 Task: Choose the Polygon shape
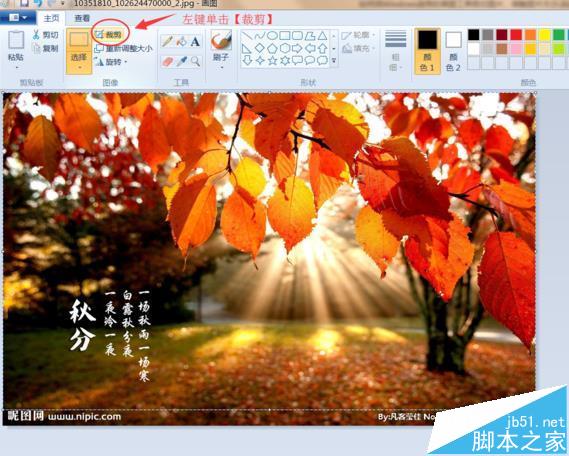[x=310, y=36]
